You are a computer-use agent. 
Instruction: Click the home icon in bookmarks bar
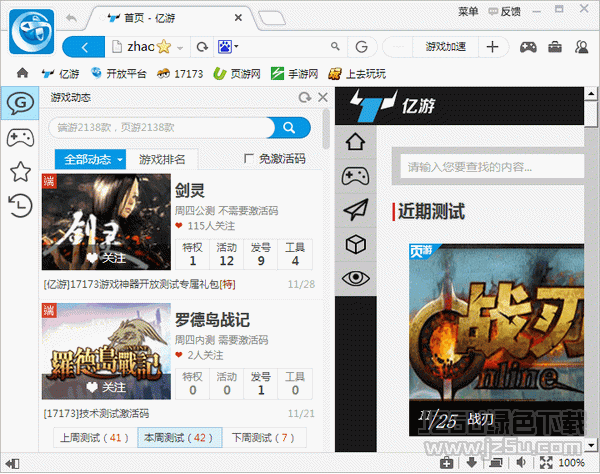point(22,73)
